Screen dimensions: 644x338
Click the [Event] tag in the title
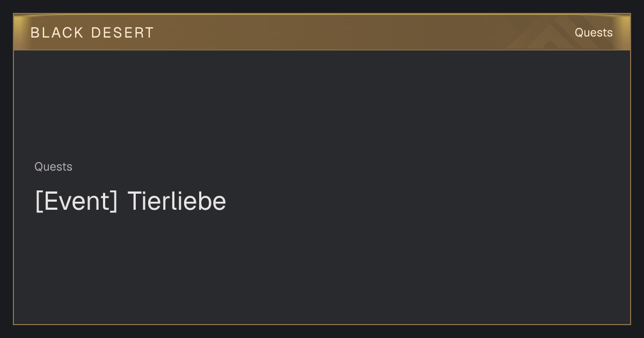[76, 201]
